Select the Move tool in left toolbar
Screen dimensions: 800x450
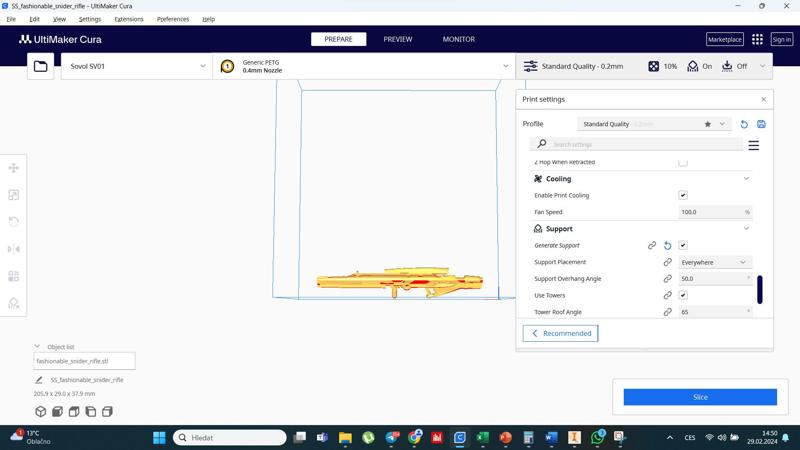[14, 168]
